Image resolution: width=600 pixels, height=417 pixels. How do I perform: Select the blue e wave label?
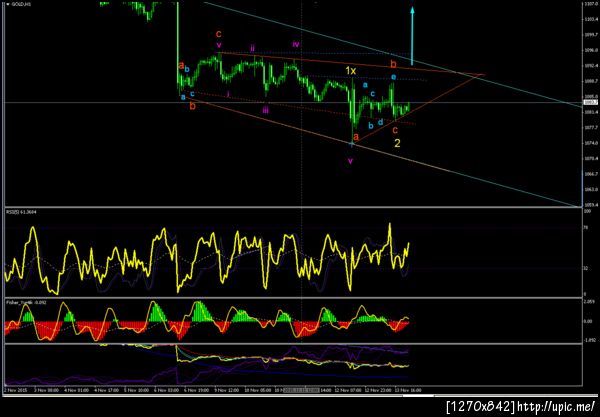click(x=393, y=77)
